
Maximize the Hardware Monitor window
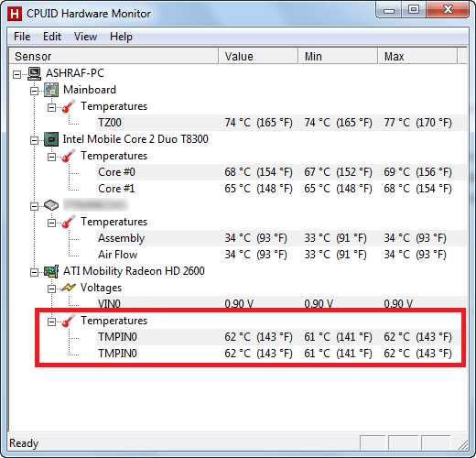(x=414, y=10)
